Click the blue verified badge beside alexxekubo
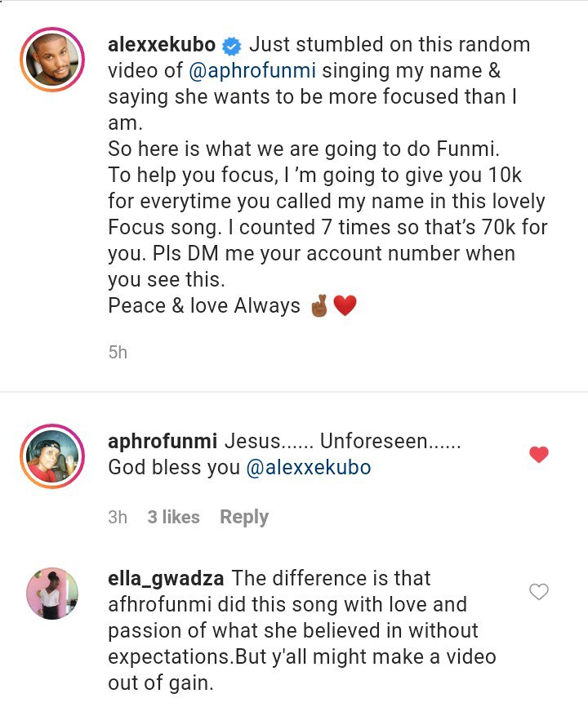Viewport: 588px width, 716px height. [232, 46]
